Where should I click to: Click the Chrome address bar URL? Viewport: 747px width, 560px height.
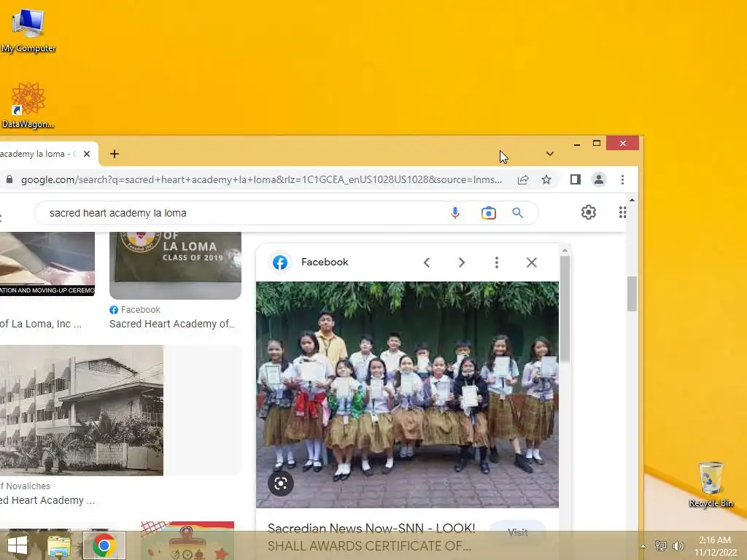tap(261, 179)
